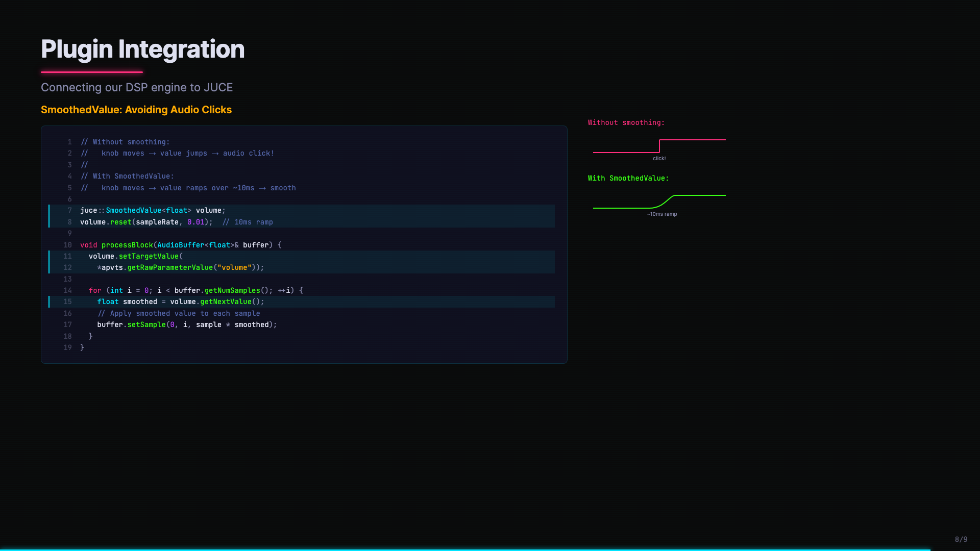Click the 'Connecting our DSP engine to JUCE' subtitle
The width and height of the screenshot is (980, 551).
coord(137,87)
